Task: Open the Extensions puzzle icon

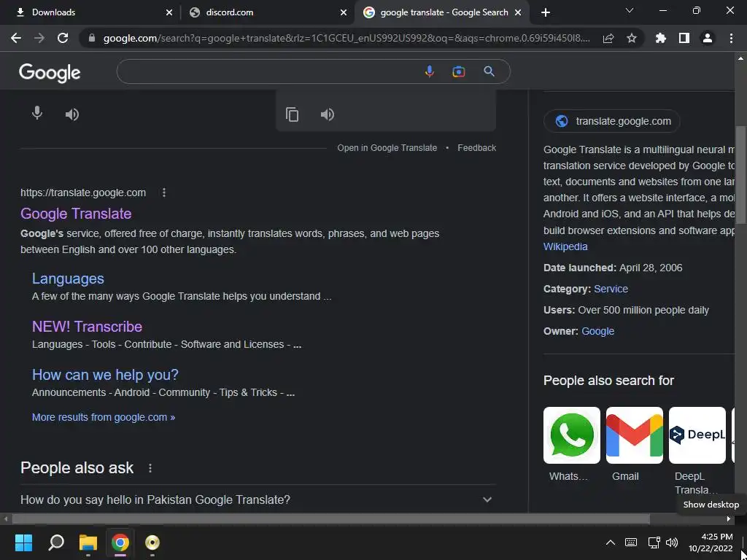Action: point(660,38)
